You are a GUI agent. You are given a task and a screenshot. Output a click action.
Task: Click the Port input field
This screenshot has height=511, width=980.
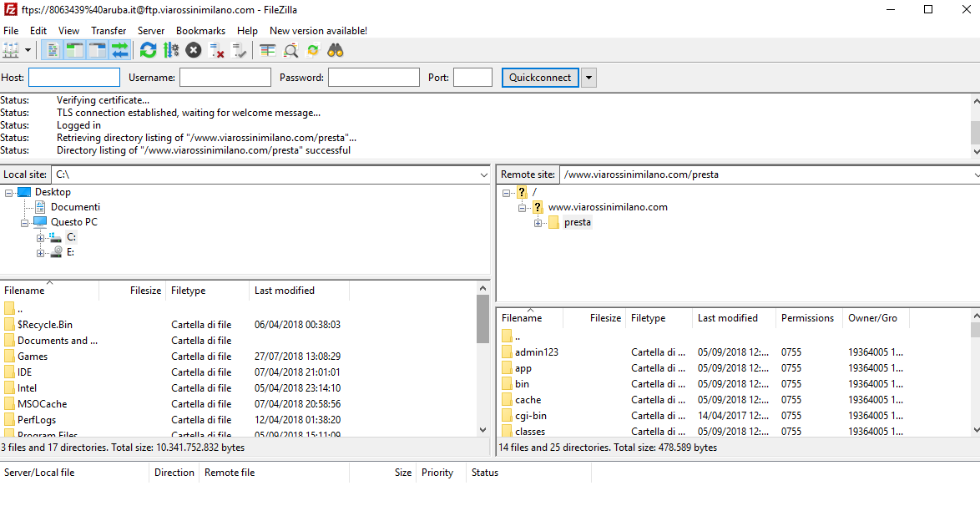[472, 78]
